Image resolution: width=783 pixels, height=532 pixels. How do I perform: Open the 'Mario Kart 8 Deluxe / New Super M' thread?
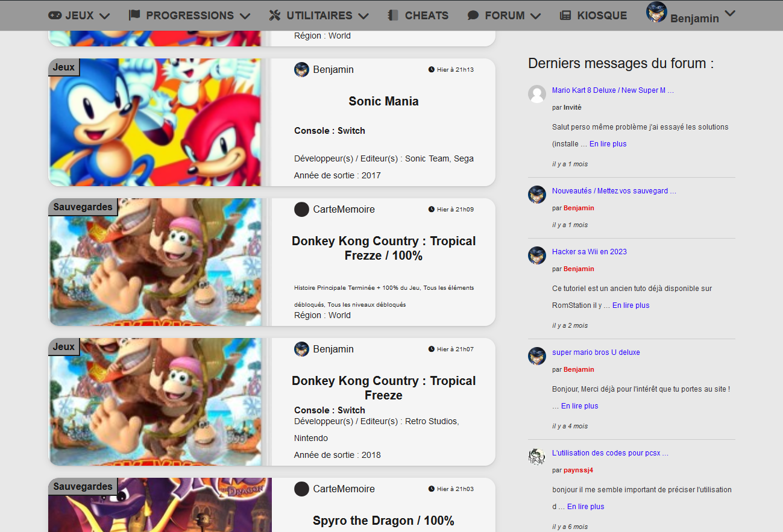(612, 90)
